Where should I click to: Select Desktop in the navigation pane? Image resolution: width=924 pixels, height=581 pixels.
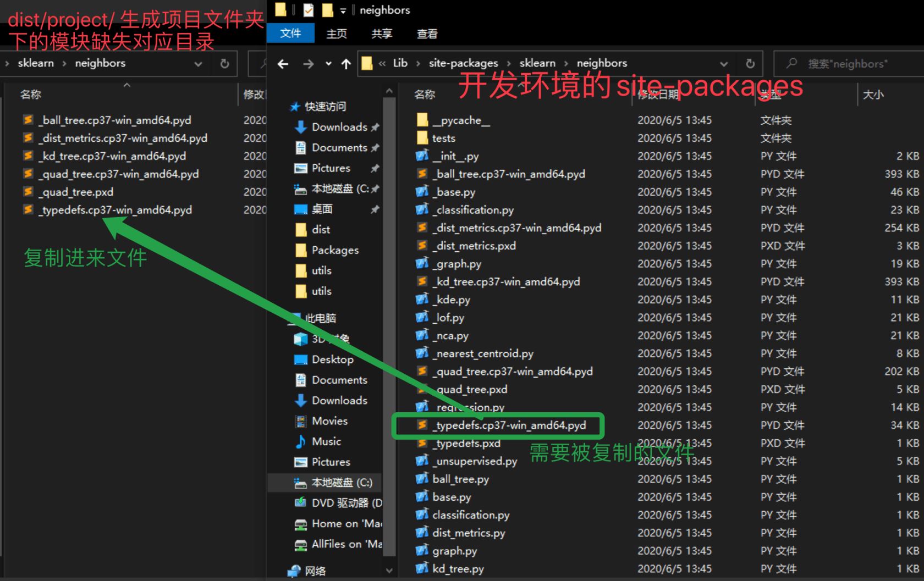click(332, 359)
